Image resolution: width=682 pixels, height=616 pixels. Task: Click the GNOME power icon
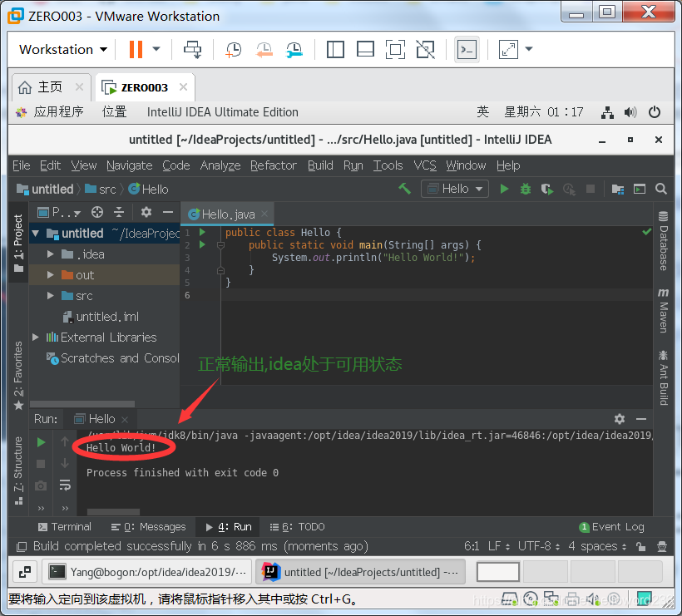coord(655,112)
